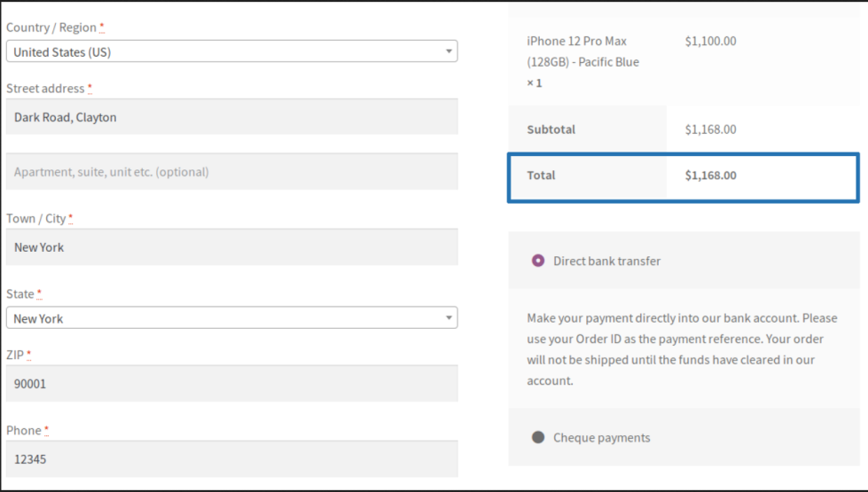Viewport: 868px width, 492px height.
Task: Click the ZIP field label
Action: [x=15, y=355]
